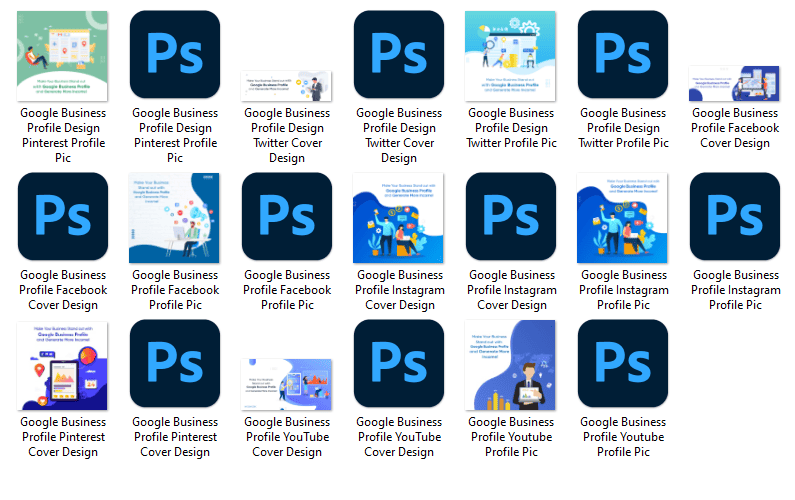Click the 'Instagram Cover Design' name under the Ps icon

[512, 290]
